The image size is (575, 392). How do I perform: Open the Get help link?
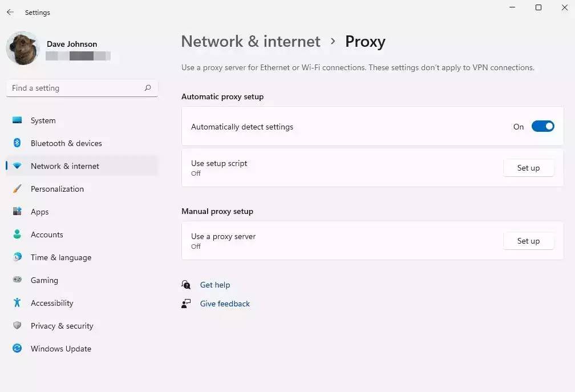215,285
